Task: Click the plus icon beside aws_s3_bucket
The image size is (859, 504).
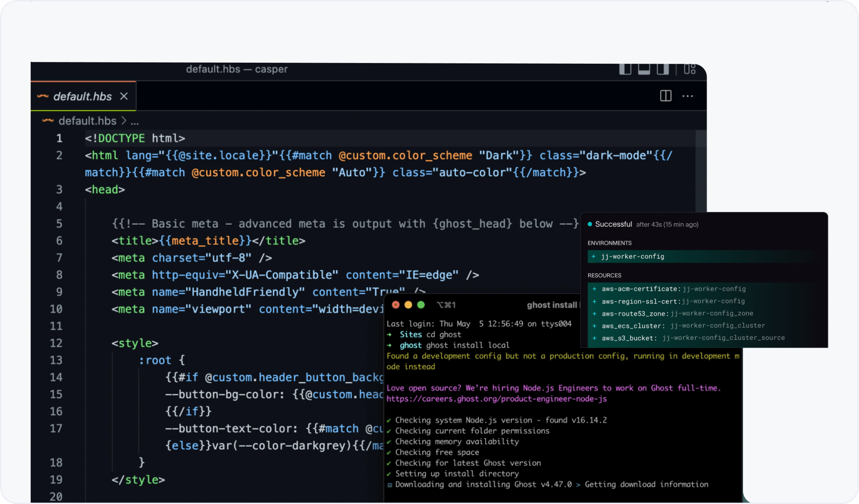Action: (x=594, y=338)
